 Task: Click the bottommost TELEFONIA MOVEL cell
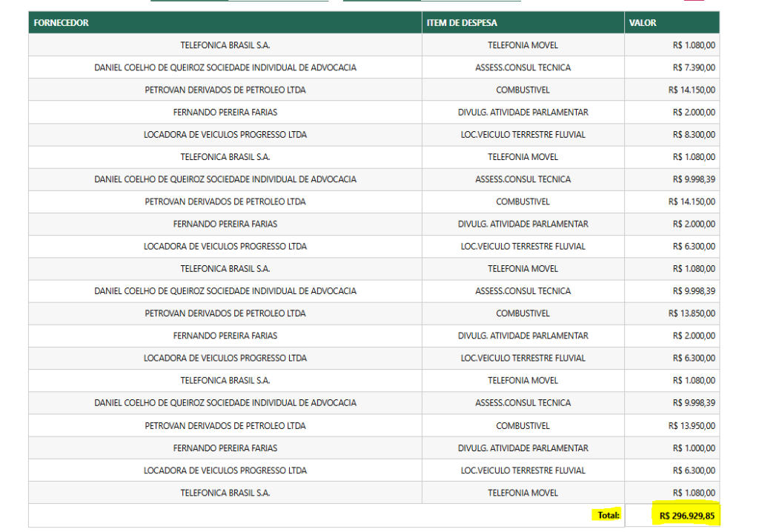(523, 493)
